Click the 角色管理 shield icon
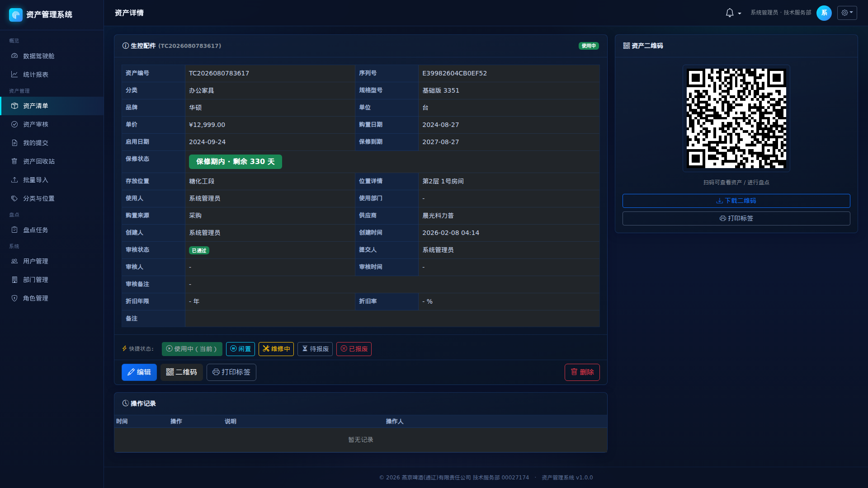The image size is (868, 488). 14,298
